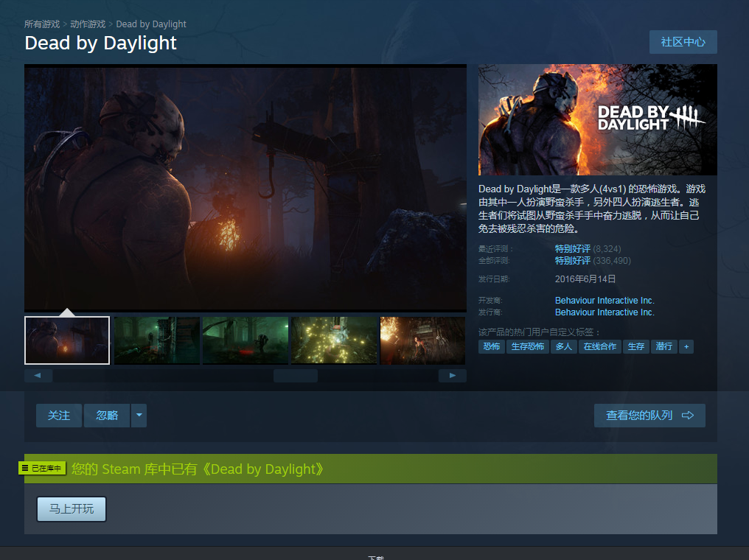The image size is (749, 560).
Task: Expand the dropdown arrow beside 忽略
Action: pos(139,416)
